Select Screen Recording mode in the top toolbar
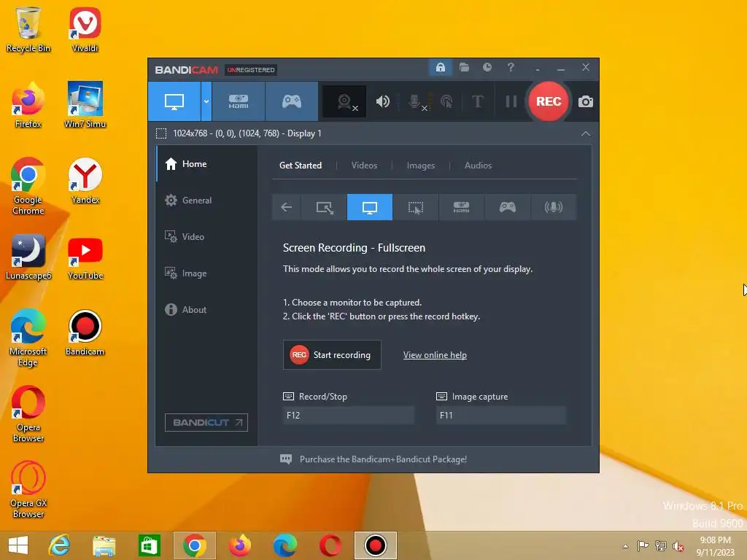This screenshot has width=747, height=560. pos(174,101)
